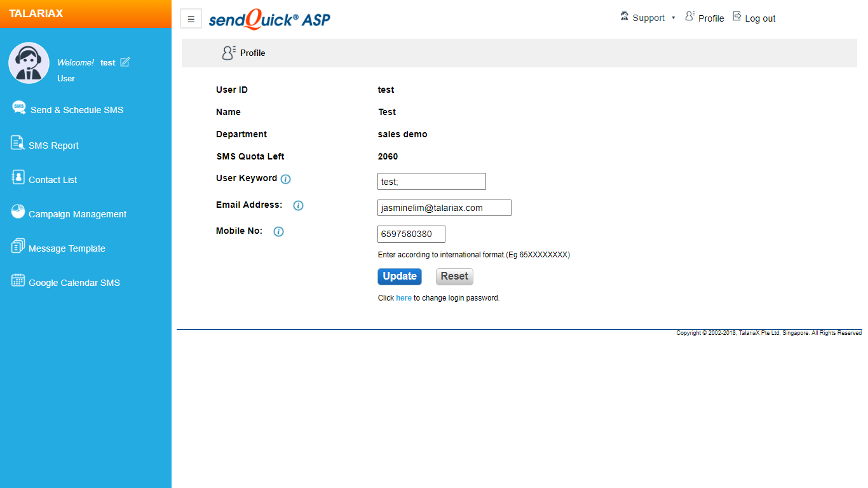The height and width of the screenshot is (488, 868).
Task: Click the 'Mobile No:' field label
Action: pyautogui.click(x=239, y=231)
